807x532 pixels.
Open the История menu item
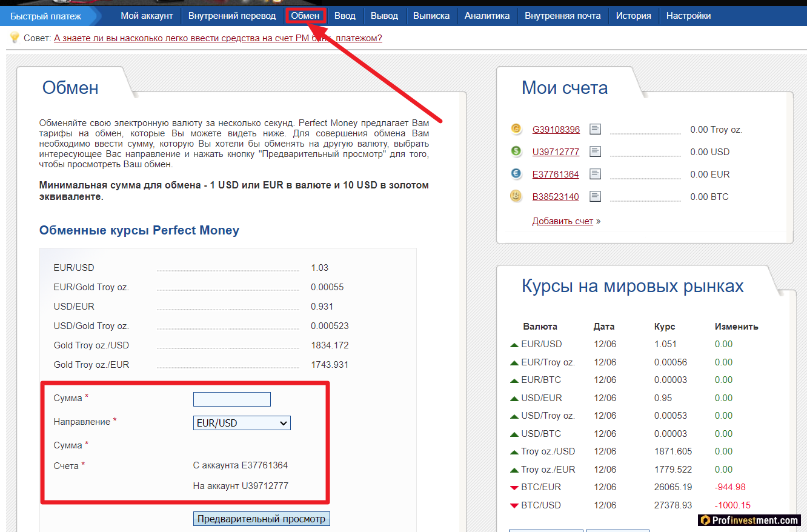tap(634, 16)
